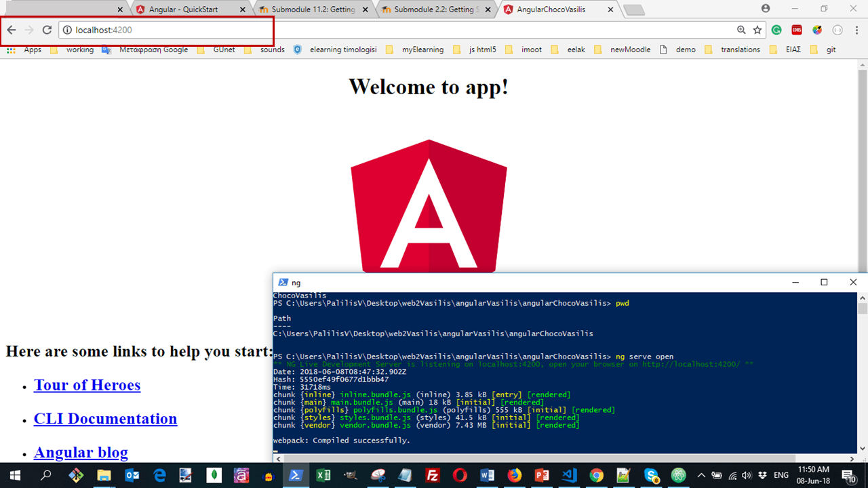Bookmark the page with the star icon
Screen dimensions: 868x488
[x=757, y=30]
